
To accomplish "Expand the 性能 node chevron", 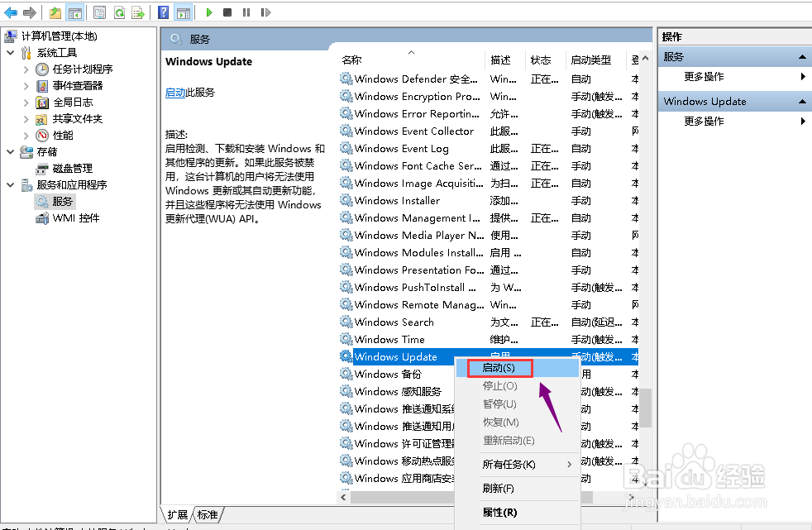I will [26, 136].
